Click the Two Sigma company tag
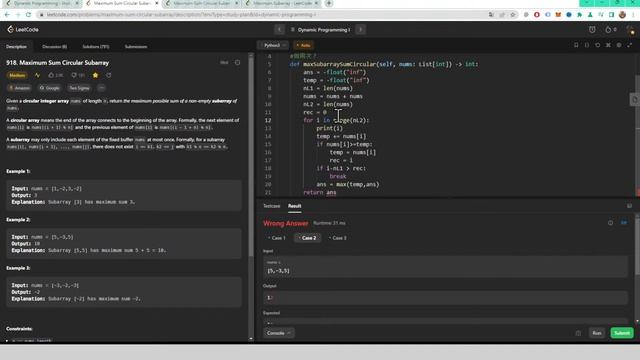This screenshot has height=360, width=640. click(x=79, y=88)
